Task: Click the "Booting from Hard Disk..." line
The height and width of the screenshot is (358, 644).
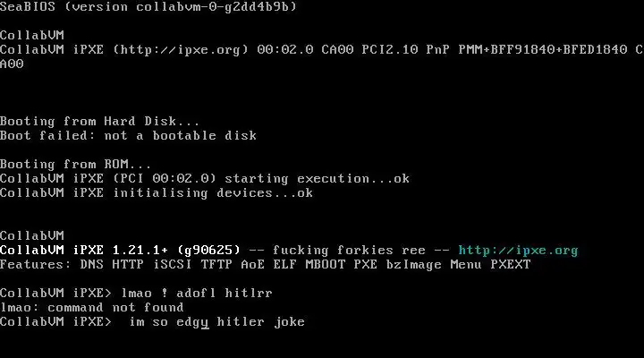Action: coord(99,122)
